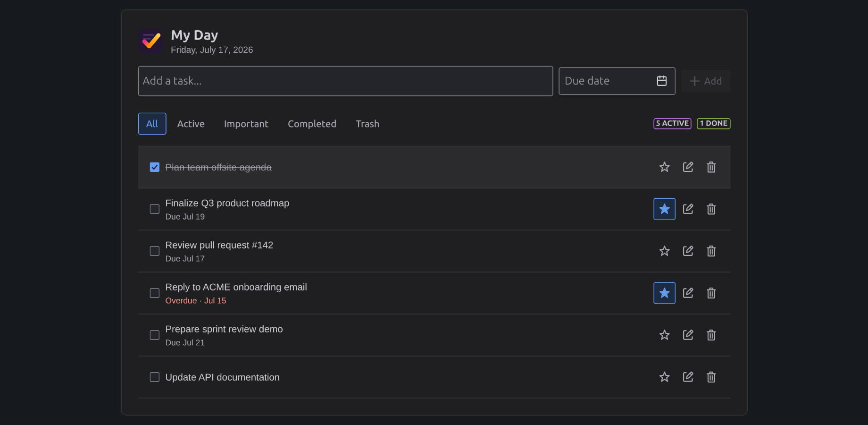Star the 'Plan team offsite agenda' task
This screenshot has width=868, height=425.
pos(664,167)
